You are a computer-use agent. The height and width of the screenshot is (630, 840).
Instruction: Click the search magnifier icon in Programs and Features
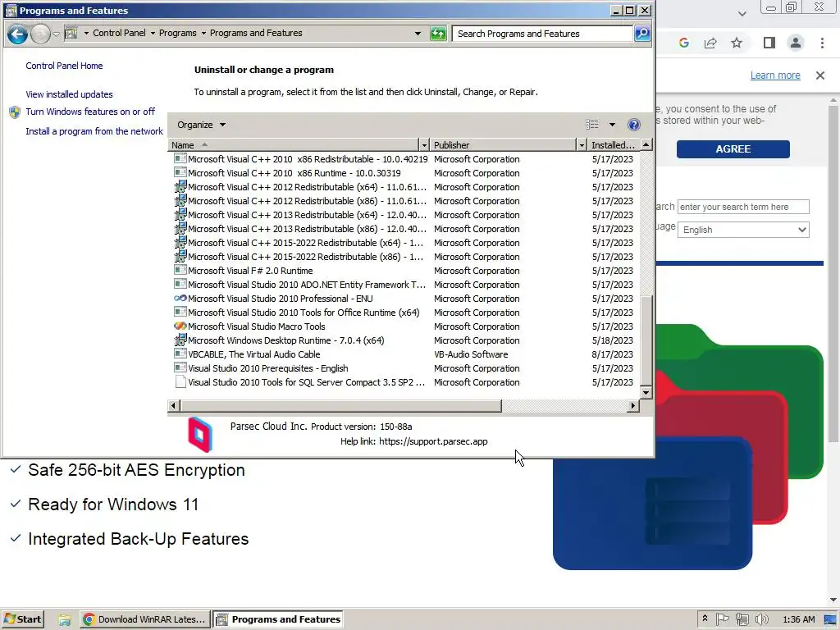pyautogui.click(x=641, y=34)
